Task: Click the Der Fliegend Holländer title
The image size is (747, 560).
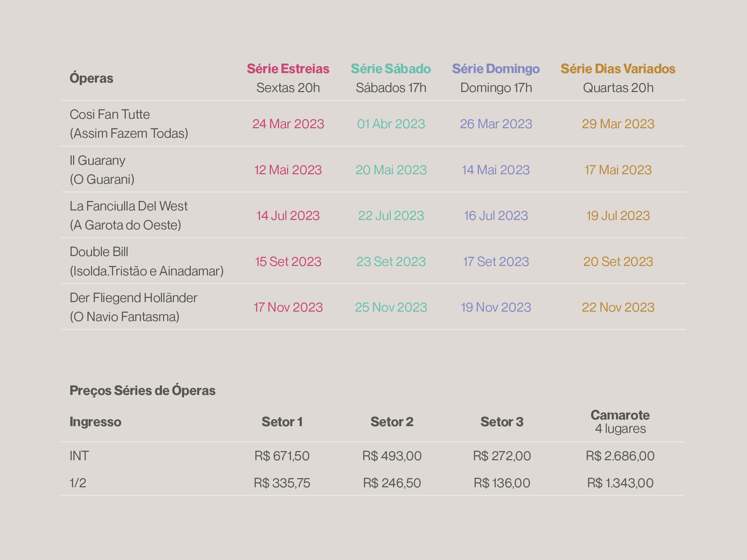Action: click(133, 298)
